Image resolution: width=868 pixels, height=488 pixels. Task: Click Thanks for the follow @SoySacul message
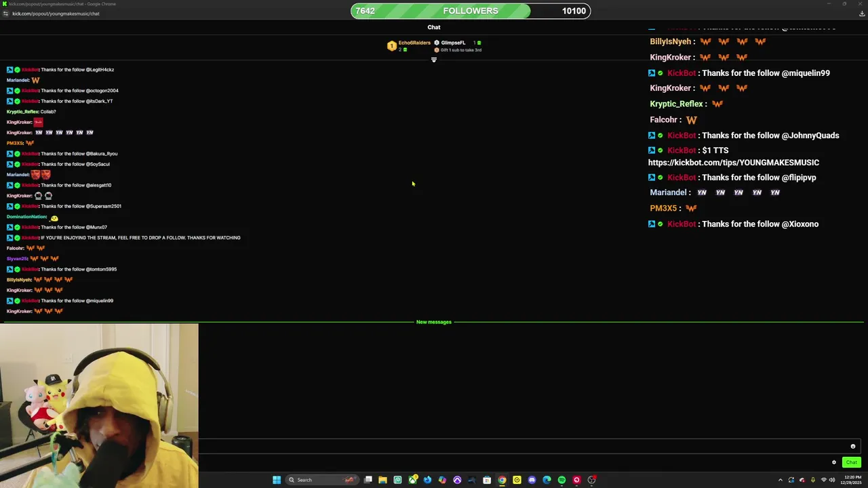75,164
